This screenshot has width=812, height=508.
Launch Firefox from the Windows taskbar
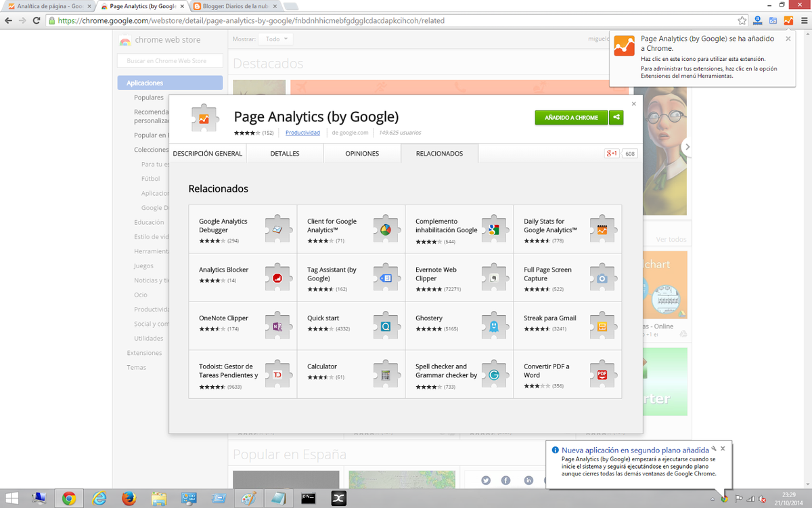pos(129,499)
